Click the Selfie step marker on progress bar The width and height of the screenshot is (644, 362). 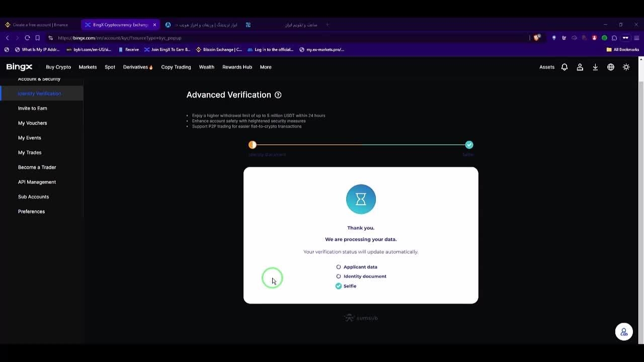click(469, 145)
